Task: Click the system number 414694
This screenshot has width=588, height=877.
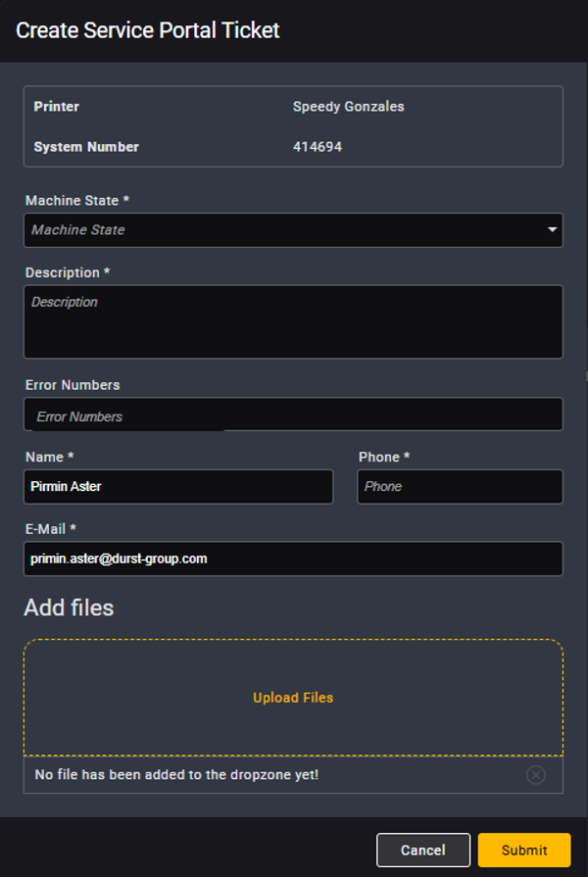Action: click(x=317, y=147)
